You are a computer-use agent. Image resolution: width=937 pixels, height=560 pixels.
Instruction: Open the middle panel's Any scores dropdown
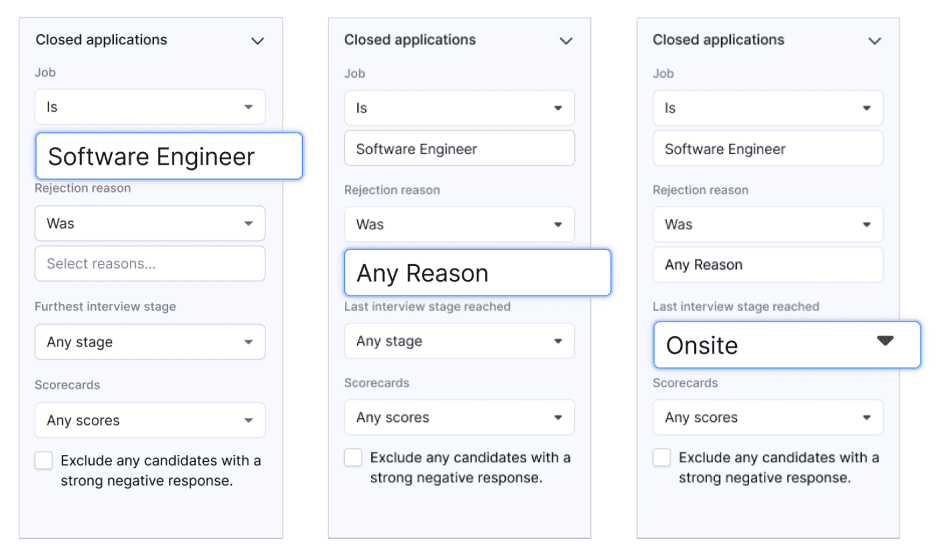point(459,418)
